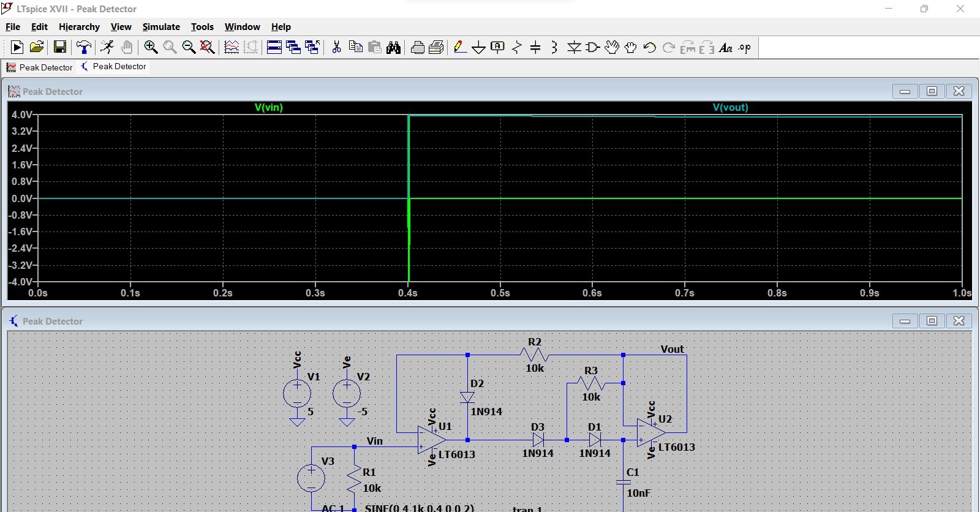Place an Inductor from toolbar

[x=554, y=47]
